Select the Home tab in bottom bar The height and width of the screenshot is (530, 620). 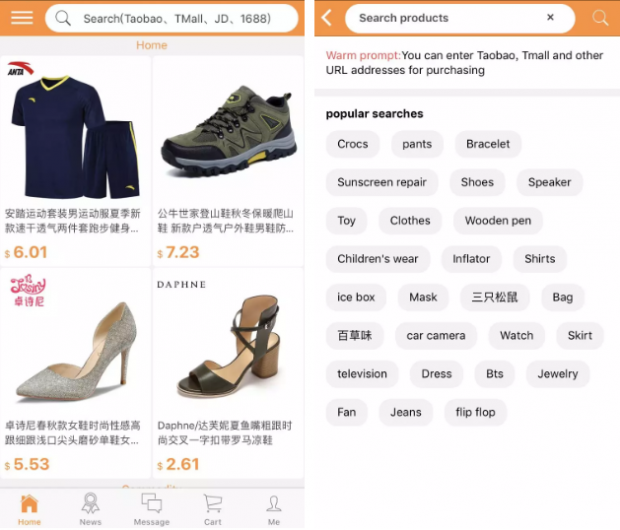tap(29, 509)
